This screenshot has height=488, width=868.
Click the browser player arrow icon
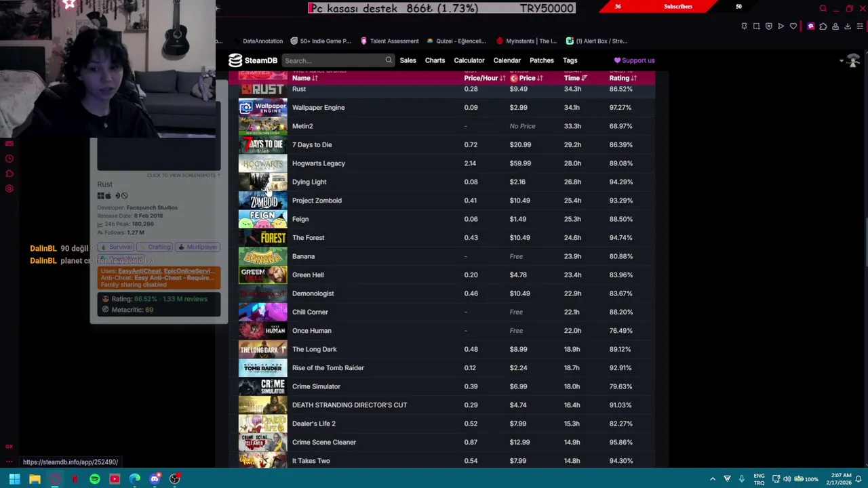pos(781,26)
